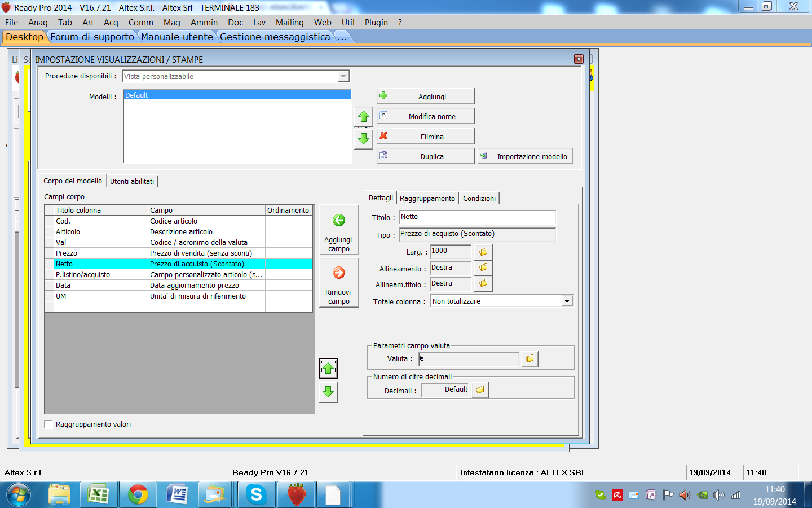Open folder icon next to Larg. field
Screen dimensions: 812x508
pyautogui.click(x=483, y=252)
